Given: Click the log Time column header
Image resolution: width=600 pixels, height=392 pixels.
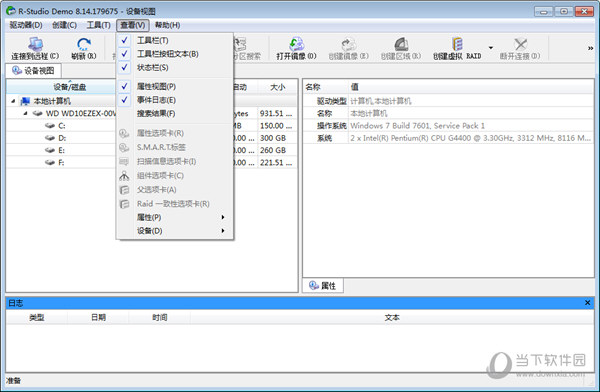Looking at the screenshot, I should click(160, 317).
